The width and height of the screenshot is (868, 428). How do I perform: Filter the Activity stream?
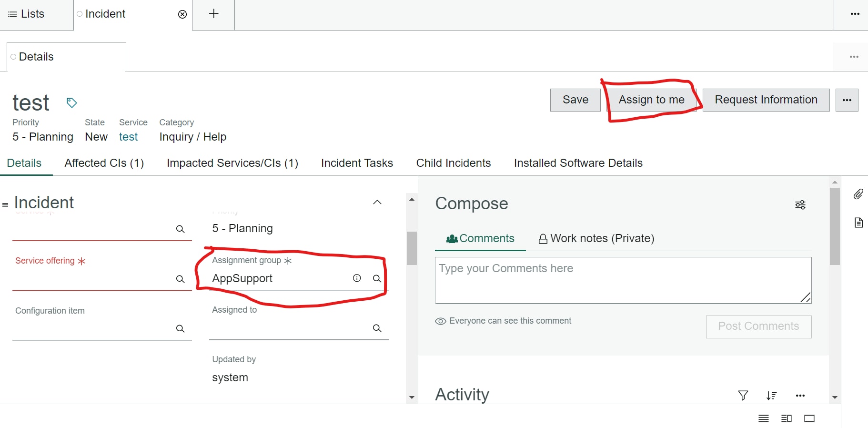[x=743, y=395]
